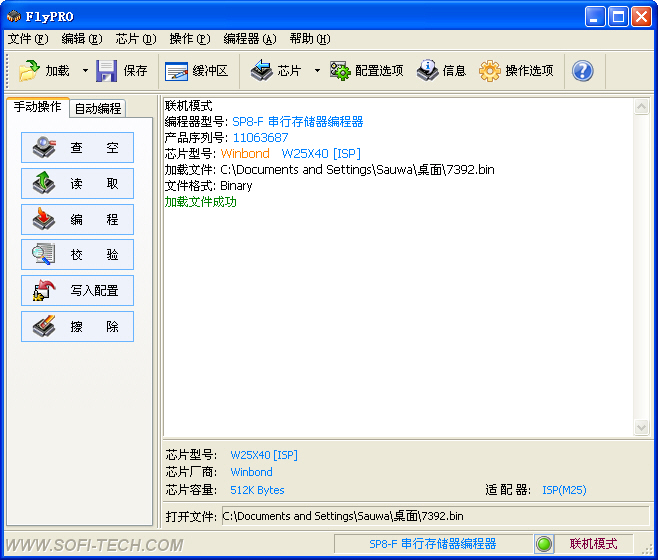This screenshot has width=658, height=560.
Task: Open Operation Options (操作选项) icon
Action: click(490, 71)
